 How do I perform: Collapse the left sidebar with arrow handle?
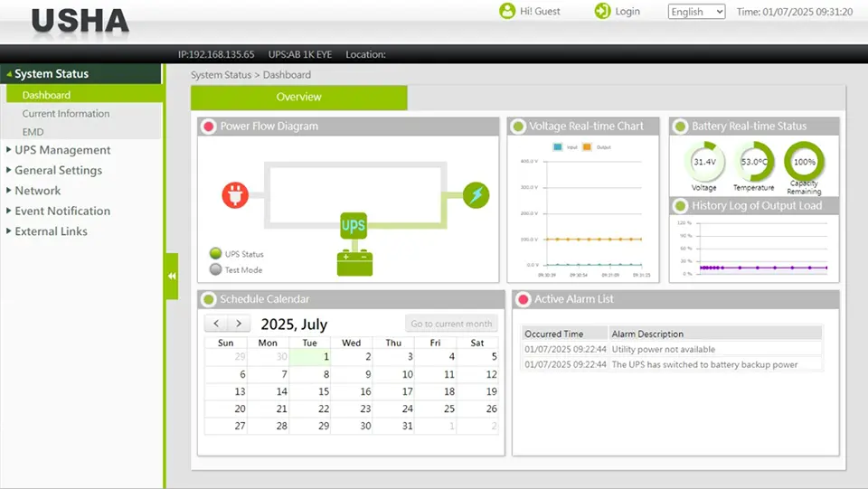point(171,277)
